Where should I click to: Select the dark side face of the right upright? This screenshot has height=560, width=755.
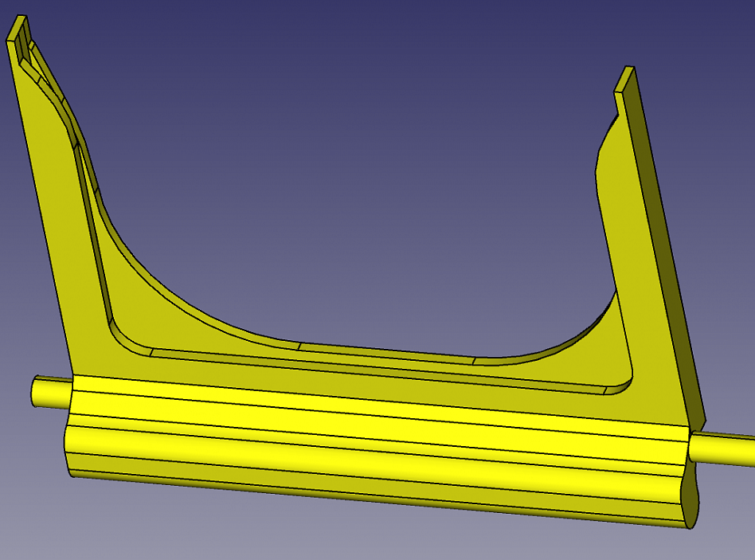pos(667,245)
